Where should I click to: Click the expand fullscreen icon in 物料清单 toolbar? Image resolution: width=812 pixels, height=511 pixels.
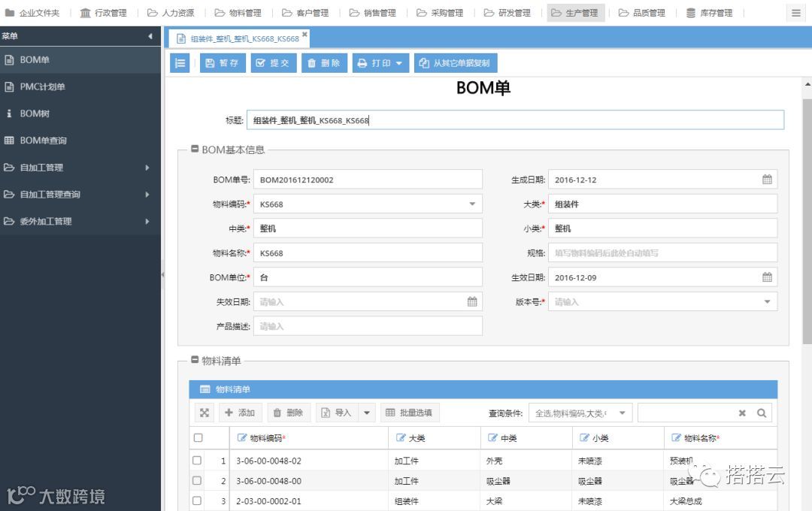point(205,413)
